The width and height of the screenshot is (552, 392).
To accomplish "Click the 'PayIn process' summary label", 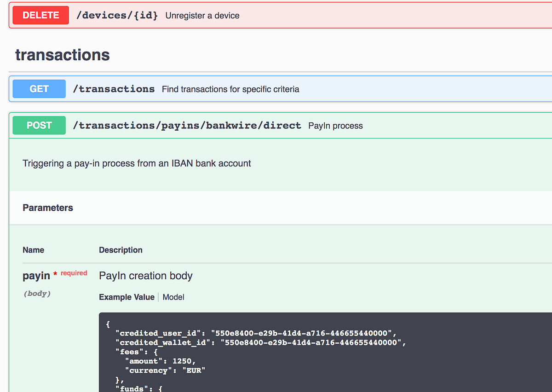I will click(335, 125).
